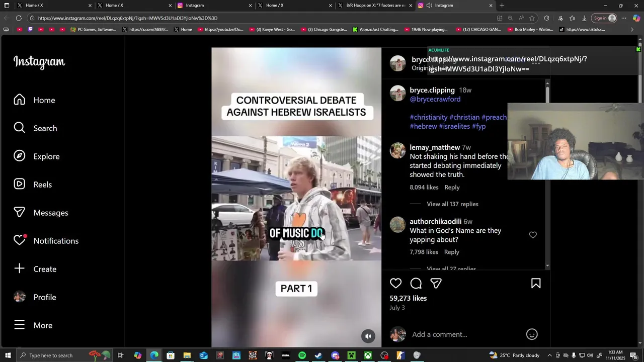The height and width of the screenshot is (362, 644).
Task: Open Microsoft Store from the taskbar
Action: [171, 355]
